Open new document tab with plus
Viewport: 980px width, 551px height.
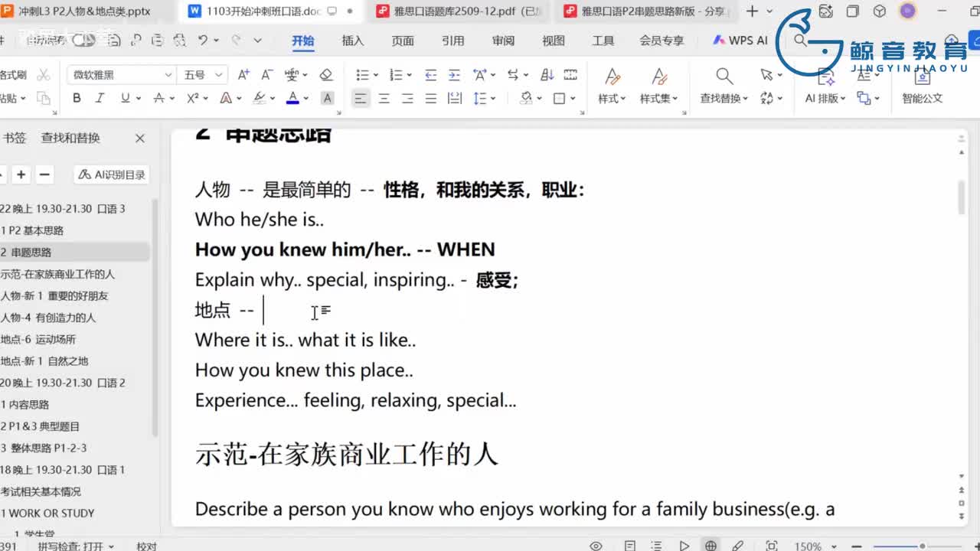[x=752, y=11]
